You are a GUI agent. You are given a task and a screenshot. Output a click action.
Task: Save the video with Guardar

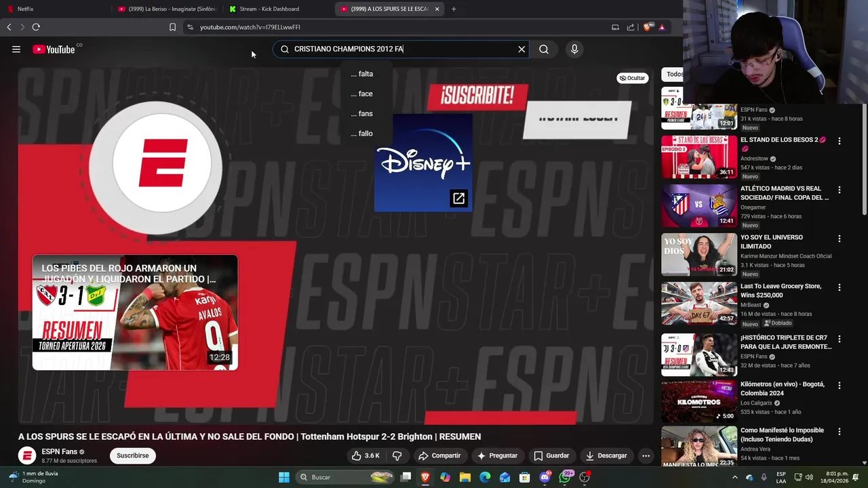551,455
